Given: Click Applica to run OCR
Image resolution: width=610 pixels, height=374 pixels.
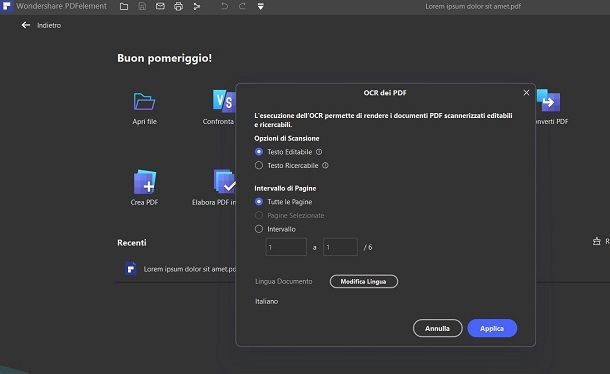Looking at the screenshot, I should coord(492,328).
